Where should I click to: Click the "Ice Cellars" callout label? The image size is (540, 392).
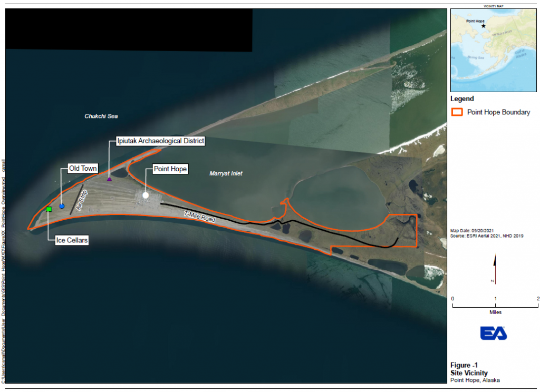pos(72,240)
